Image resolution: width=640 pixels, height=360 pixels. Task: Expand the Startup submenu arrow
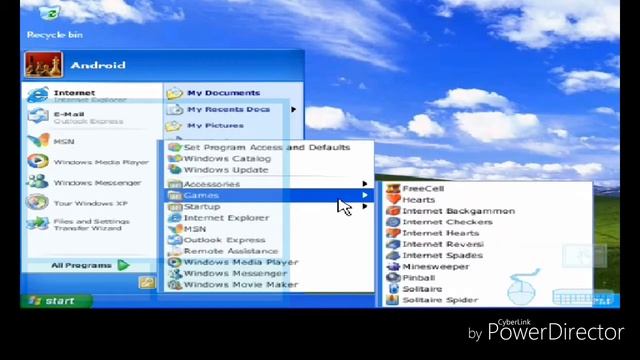click(x=364, y=207)
